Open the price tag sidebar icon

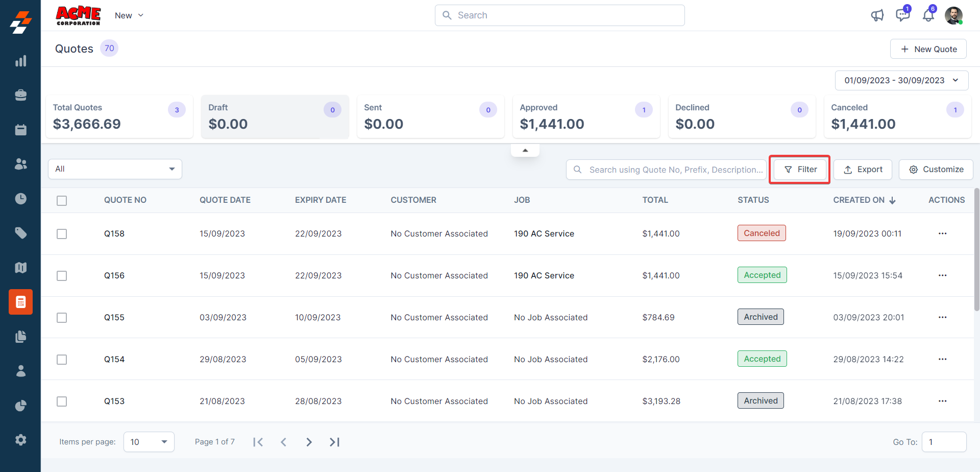pos(20,233)
